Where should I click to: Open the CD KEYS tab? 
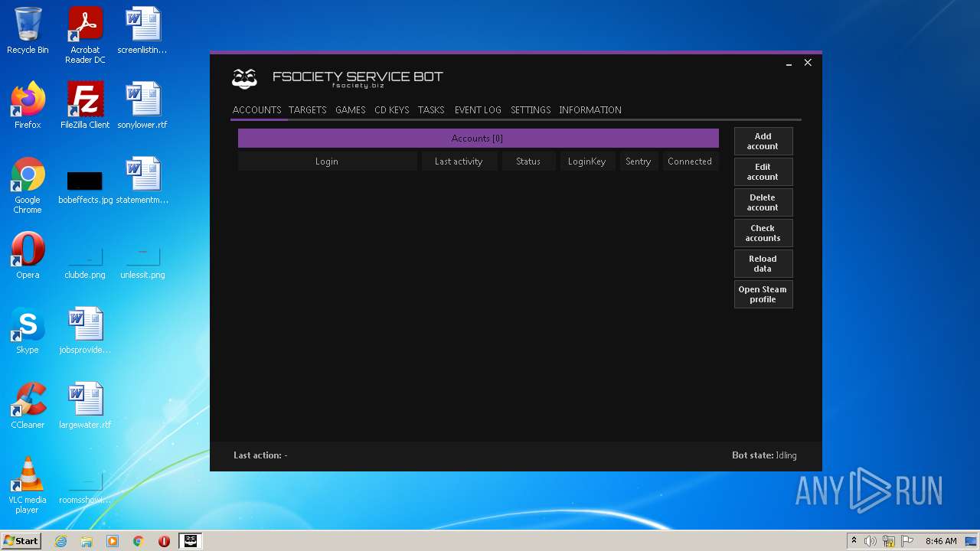click(x=392, y=110)
